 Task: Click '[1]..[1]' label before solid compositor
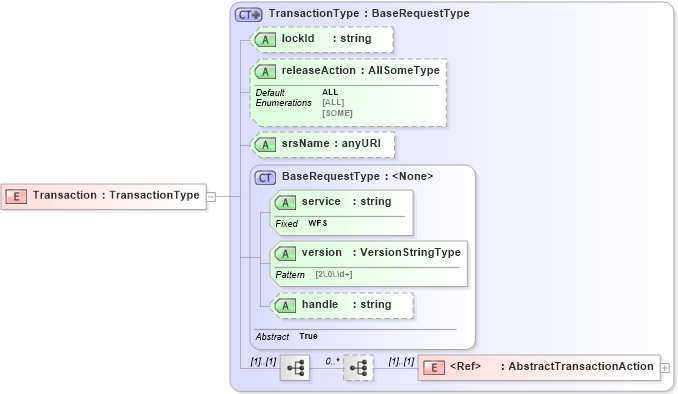[263, 361]
